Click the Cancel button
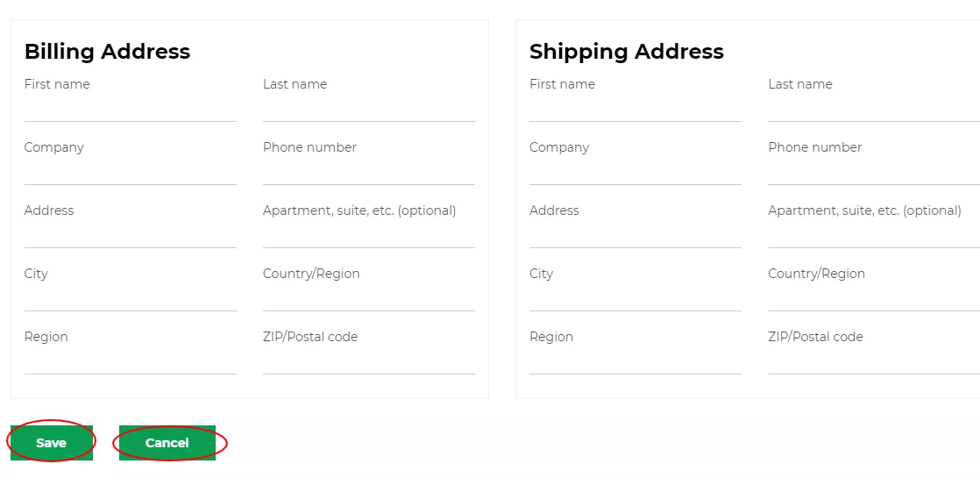Viewport: 980px width, 478px height. [x=167, y=443]
